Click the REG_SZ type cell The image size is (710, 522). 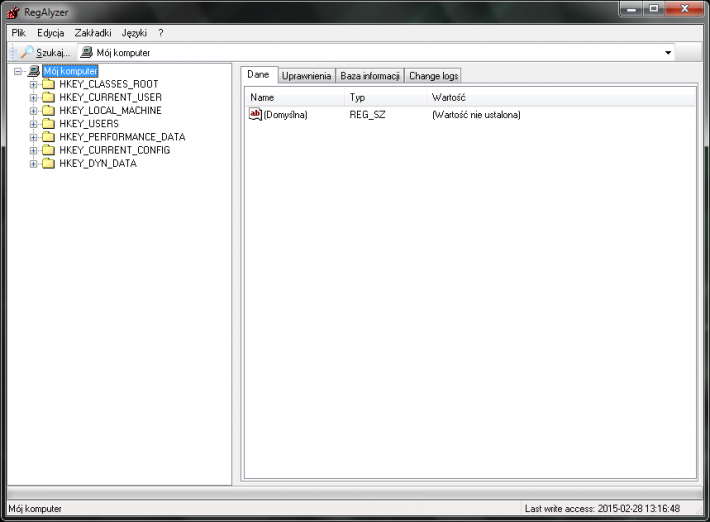pos(367,115)
